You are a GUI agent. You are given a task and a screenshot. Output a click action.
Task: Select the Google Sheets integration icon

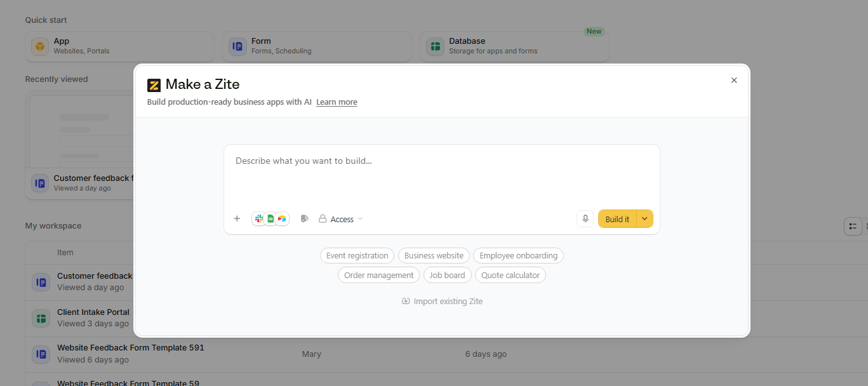[x=270, y=218]
